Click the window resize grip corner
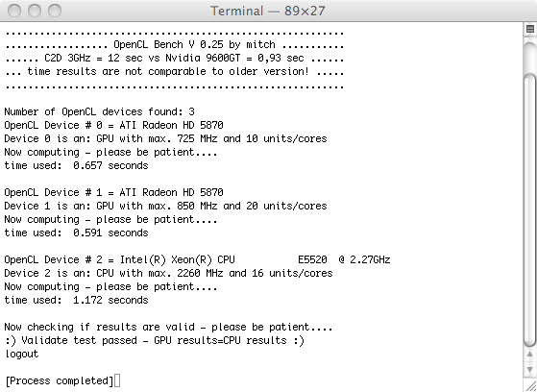The image size is (537, 392). (x=530, y=385)
